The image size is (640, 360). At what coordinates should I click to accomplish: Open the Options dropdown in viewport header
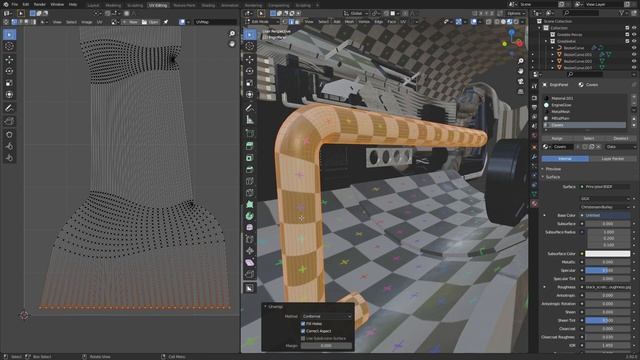[x=516, y=13]
